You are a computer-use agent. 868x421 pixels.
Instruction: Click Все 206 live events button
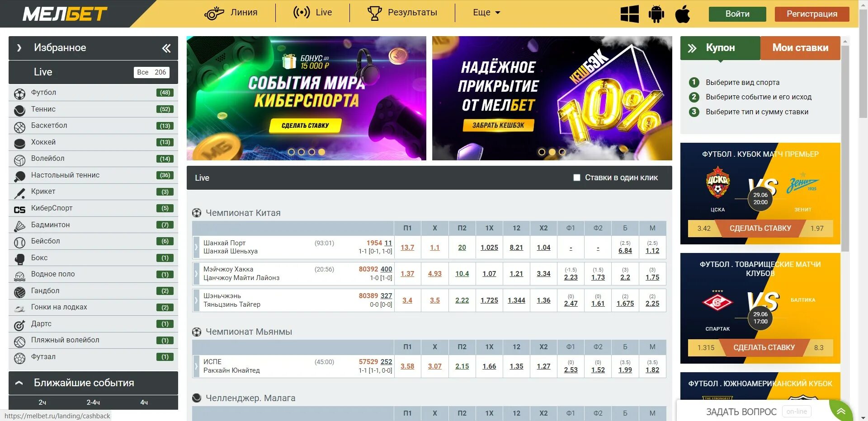coord(151,72)
